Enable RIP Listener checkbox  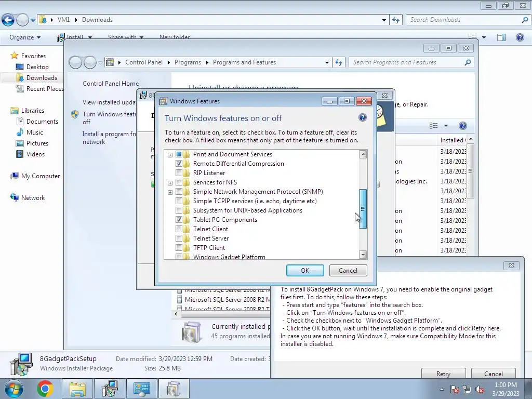[x=179, y=173]
